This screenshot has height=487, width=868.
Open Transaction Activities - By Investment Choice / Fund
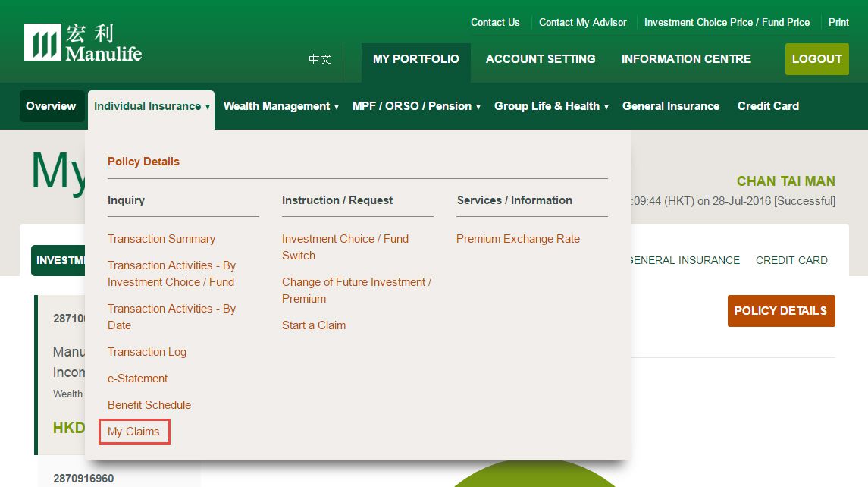pos(171,274)
